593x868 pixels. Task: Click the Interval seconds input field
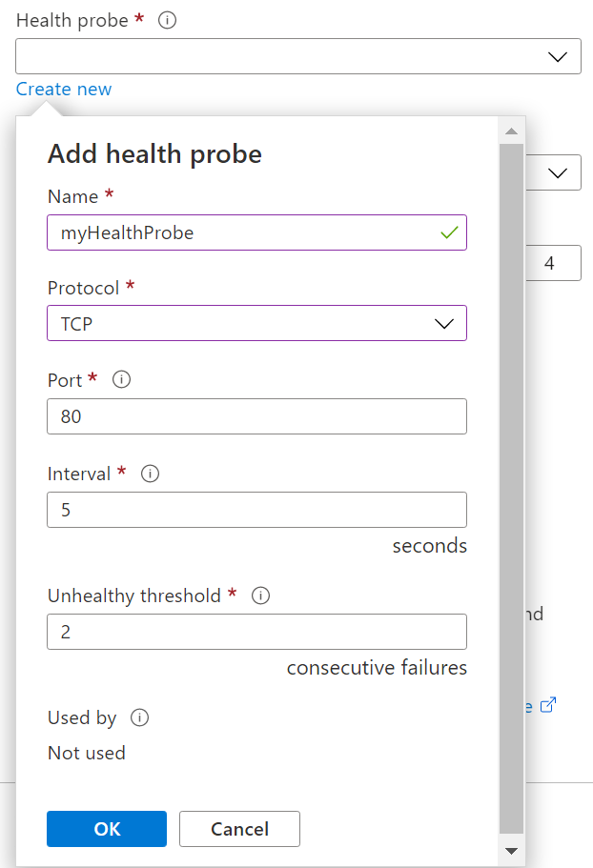[256, 510]
